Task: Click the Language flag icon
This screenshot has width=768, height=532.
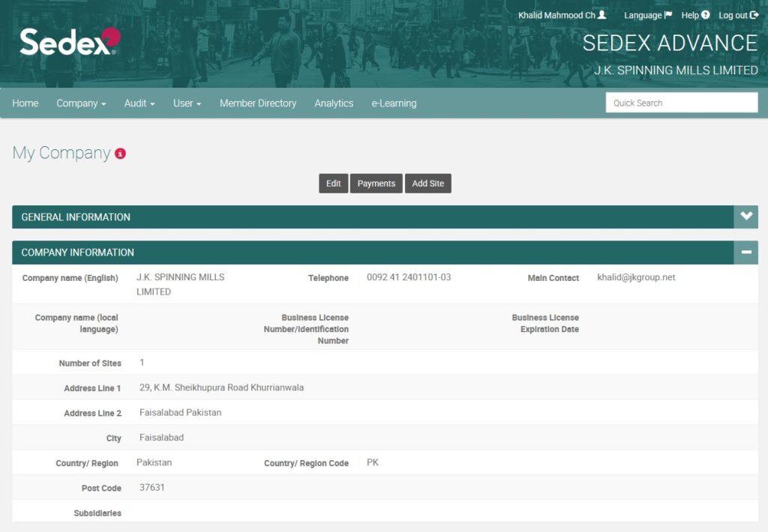Action: [668, 15]
